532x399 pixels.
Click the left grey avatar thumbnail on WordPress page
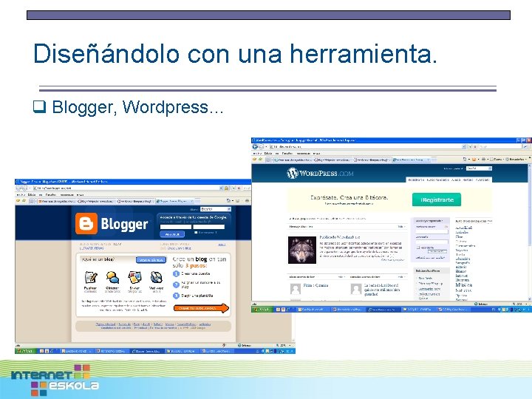pyautogui.click(x=296, y=289)
